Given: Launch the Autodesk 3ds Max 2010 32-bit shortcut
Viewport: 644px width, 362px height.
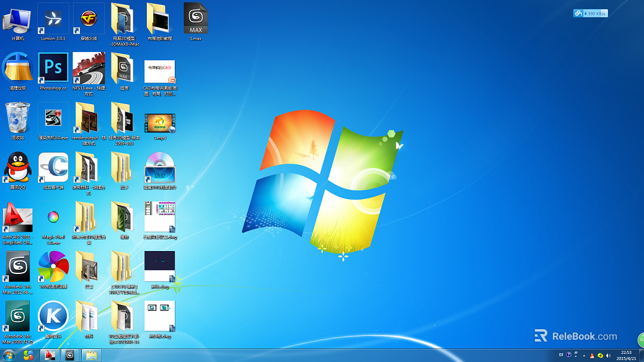Looking at the screenshot, I should coord(17,322).
